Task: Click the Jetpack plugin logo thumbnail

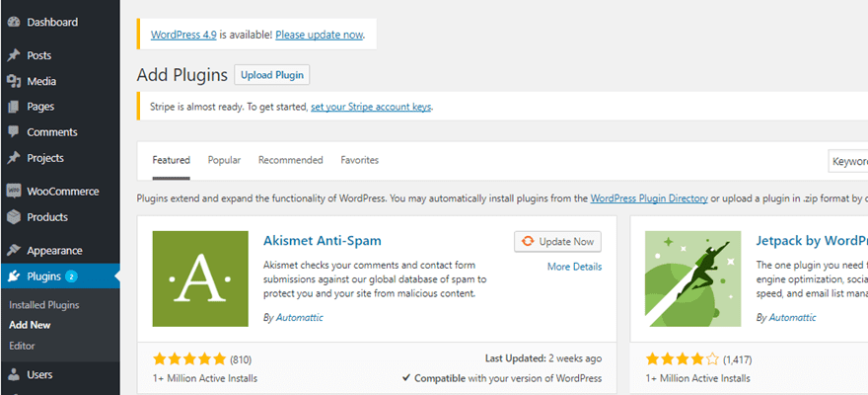Action: (x=692, y=278)
